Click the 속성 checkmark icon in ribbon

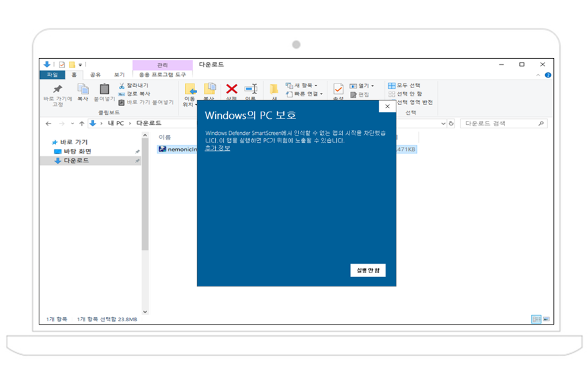coord(338,89)
